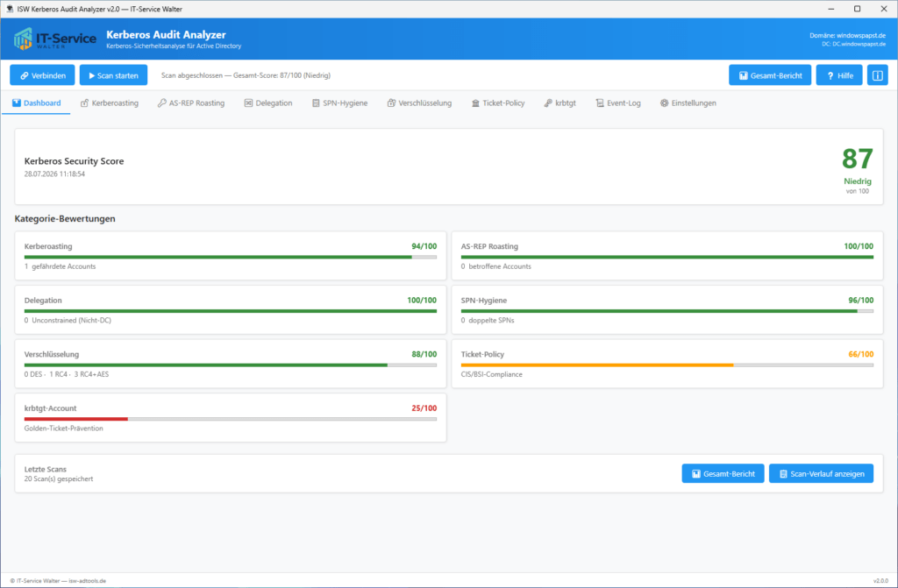
Task: Click 'CIS/BSI-Compliance' text
Action: (x=491, y=374)
